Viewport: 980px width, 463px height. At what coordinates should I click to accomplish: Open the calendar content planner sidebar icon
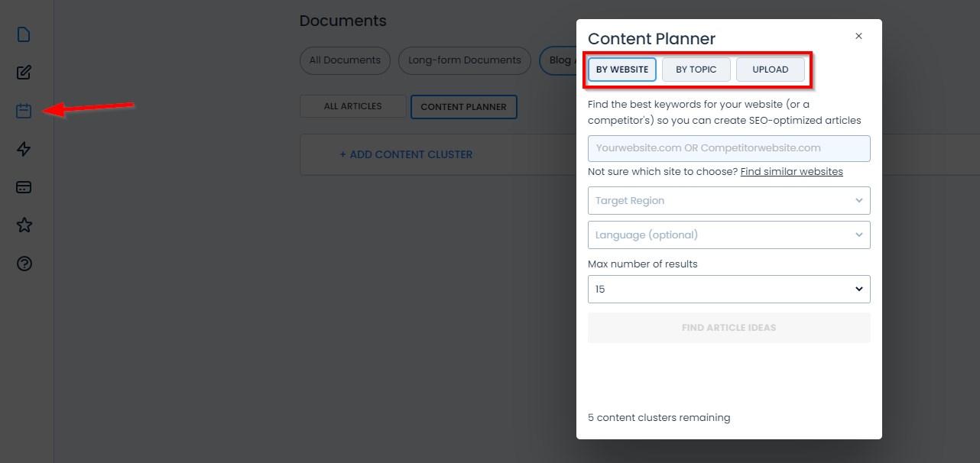pyautogui.click(x=24, y=111)
